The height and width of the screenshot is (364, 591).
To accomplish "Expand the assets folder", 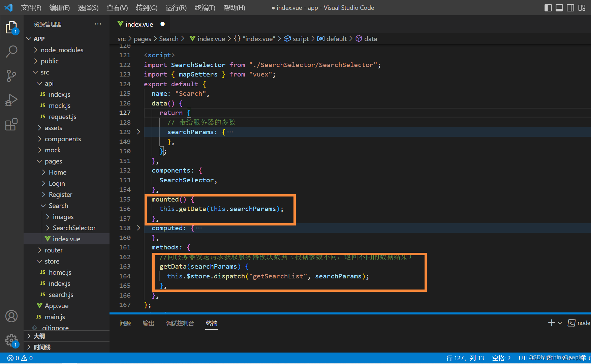I will tap(67, 128).
